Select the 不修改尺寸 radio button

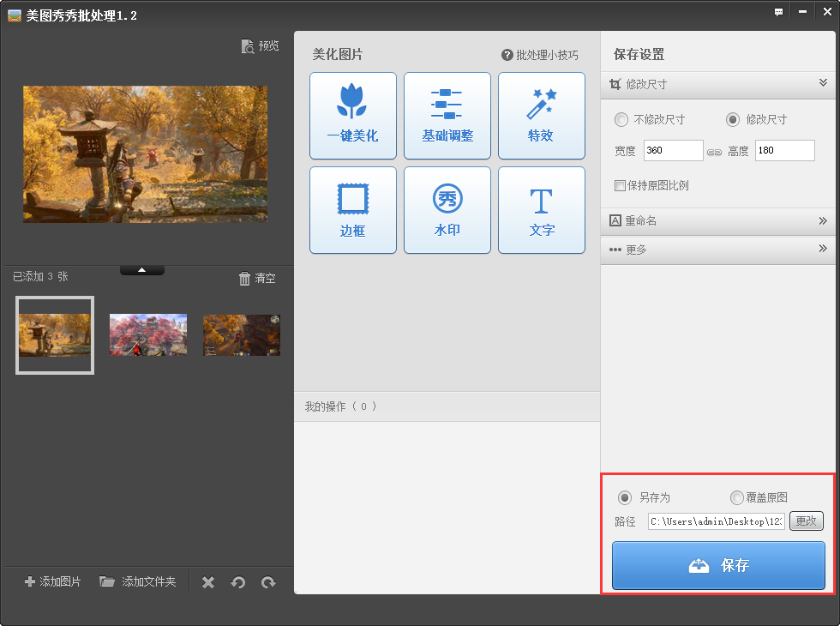(x=621, y=120)
